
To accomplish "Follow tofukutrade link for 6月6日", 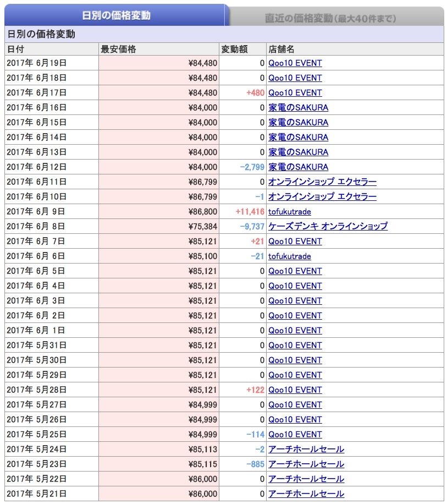I will click(289, 256).
